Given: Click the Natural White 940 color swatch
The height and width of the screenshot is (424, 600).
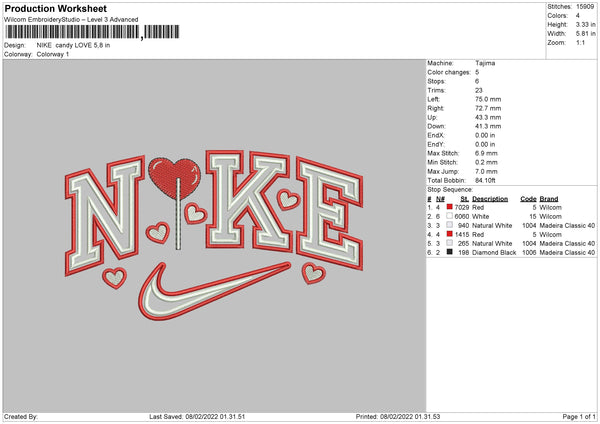Looking at the screenshot, I should (x=450, y=225).
